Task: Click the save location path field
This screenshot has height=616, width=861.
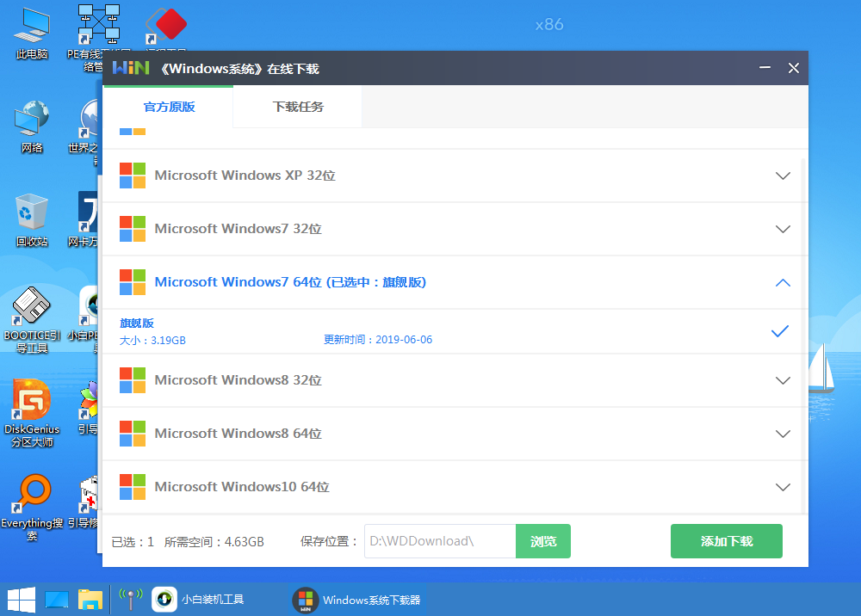Action: click(440, 541)
